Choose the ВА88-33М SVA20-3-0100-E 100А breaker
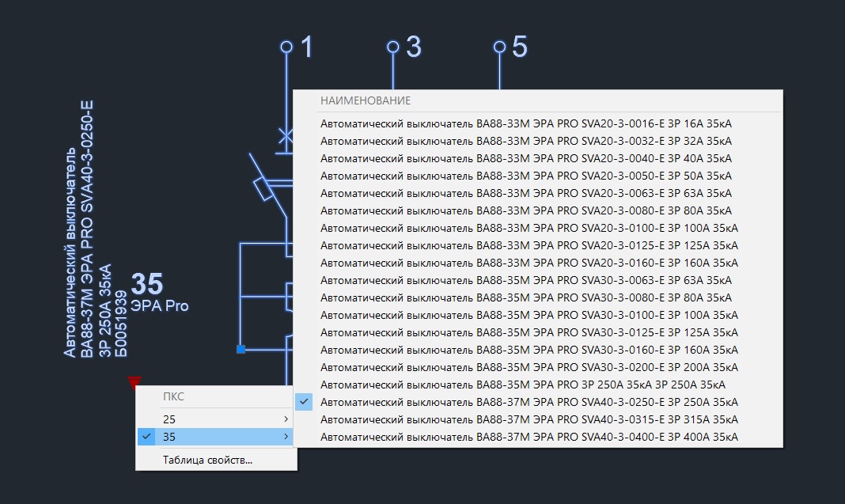The image size is (845, 504). click(538, 228)
